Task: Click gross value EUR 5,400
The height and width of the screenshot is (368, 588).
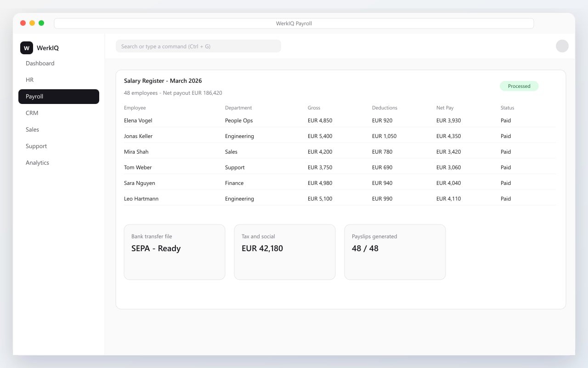Action: [320, 136]
